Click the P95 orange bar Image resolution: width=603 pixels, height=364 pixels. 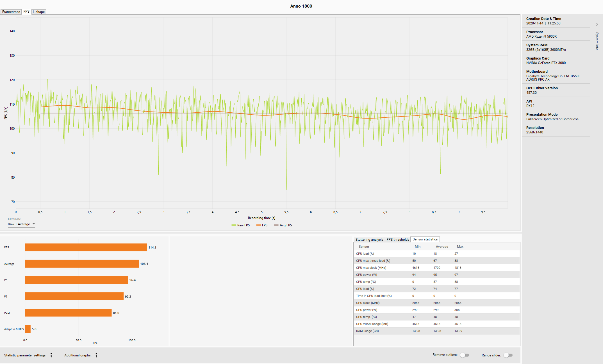(x=86, y=247)
